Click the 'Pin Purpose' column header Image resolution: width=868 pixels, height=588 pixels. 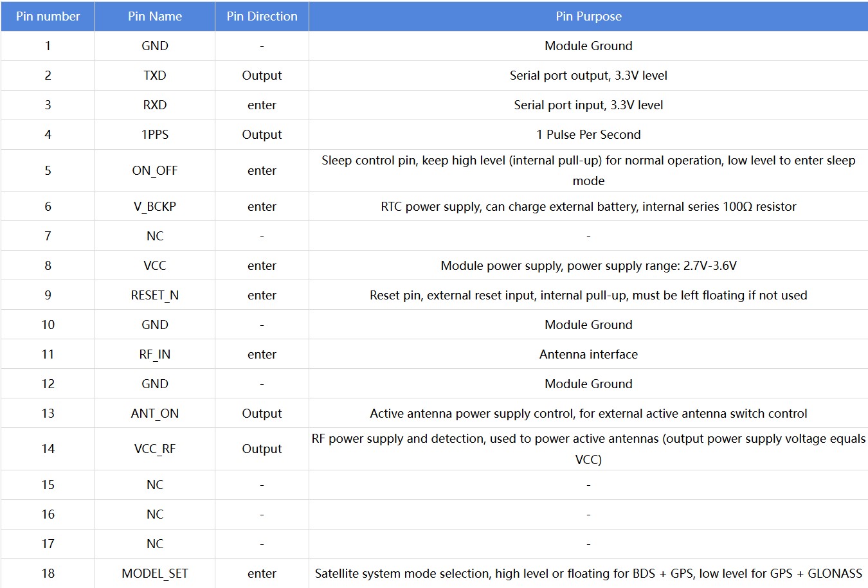[x=588, y=16]
